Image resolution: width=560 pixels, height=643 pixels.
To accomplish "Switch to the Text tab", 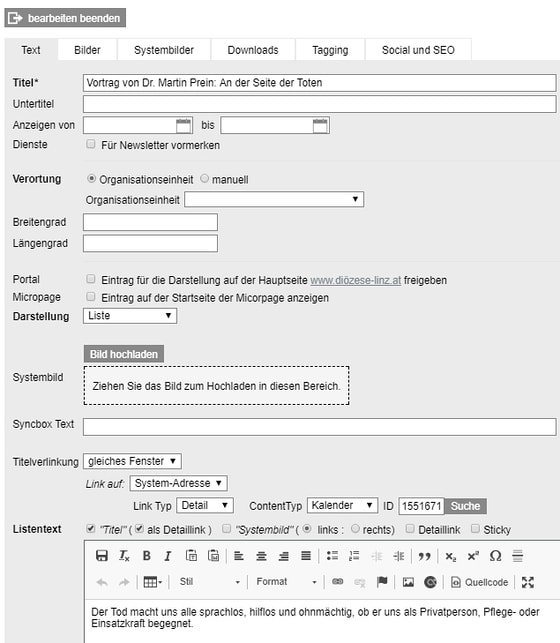I will tap(31, 50).
